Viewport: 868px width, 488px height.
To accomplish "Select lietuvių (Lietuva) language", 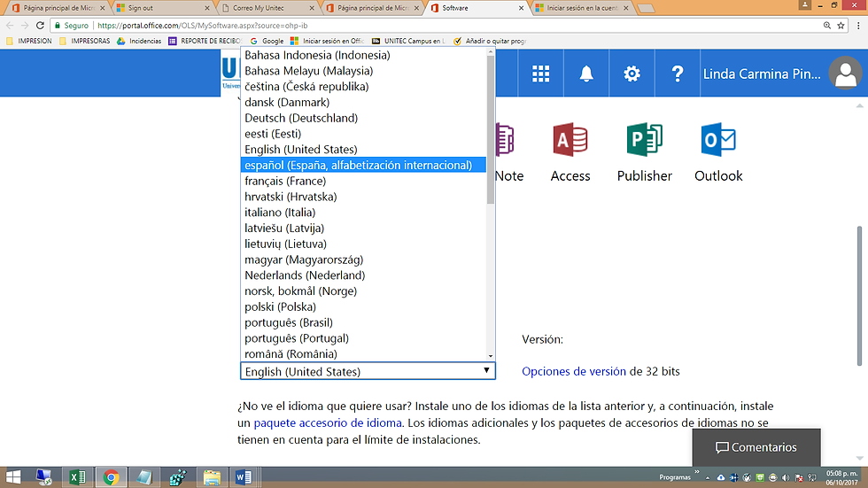I will [364, 244].
